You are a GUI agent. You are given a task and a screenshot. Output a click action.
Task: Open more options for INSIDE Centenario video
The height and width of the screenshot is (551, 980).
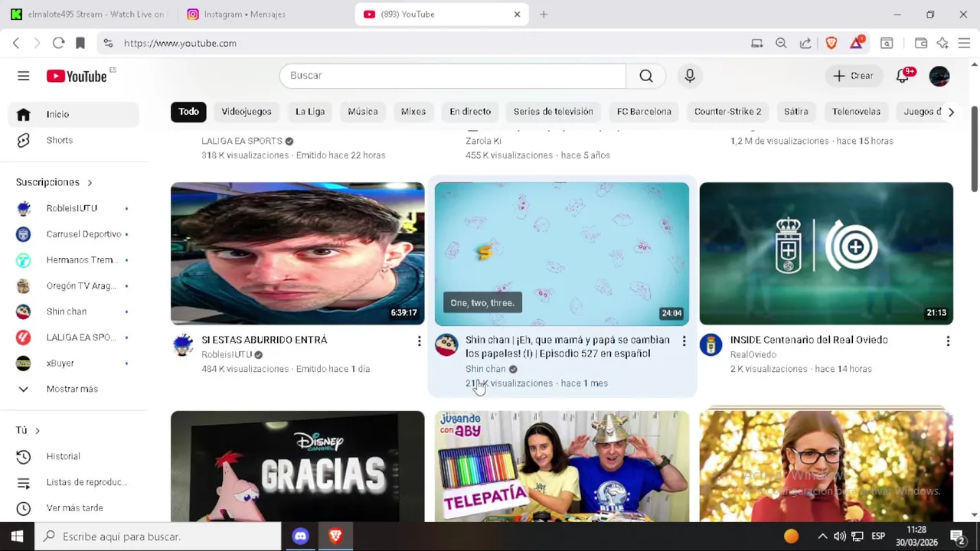948,341
